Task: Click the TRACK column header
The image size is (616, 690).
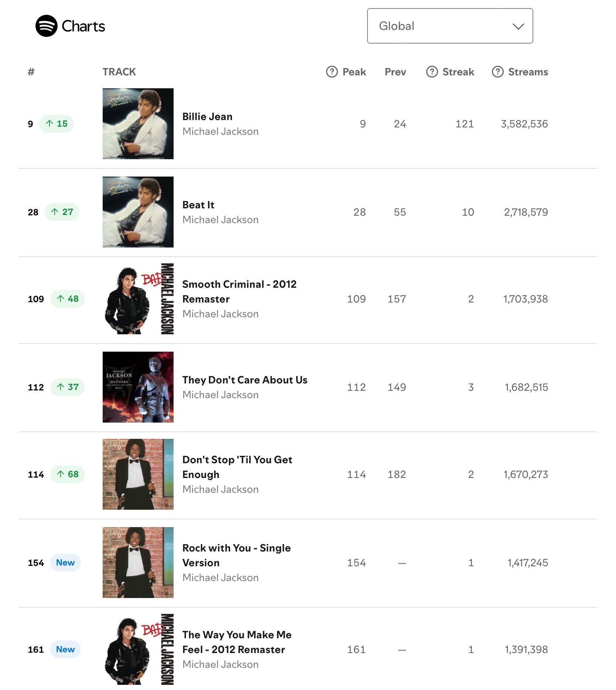Action: [x=119, y=72]
